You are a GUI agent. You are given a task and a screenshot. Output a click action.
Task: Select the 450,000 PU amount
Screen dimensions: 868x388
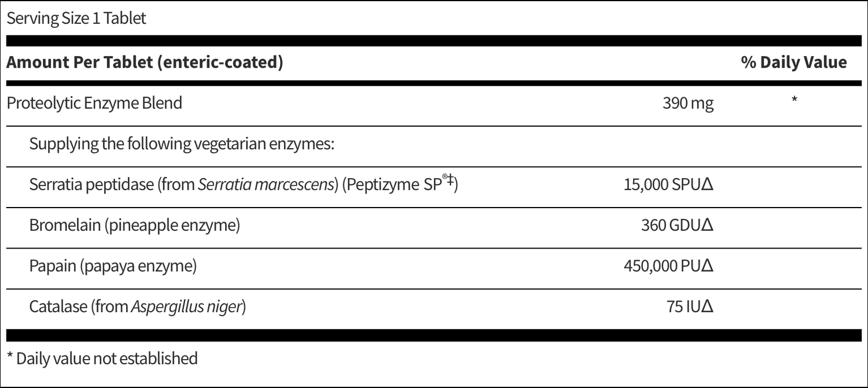(x=662, y=267)
